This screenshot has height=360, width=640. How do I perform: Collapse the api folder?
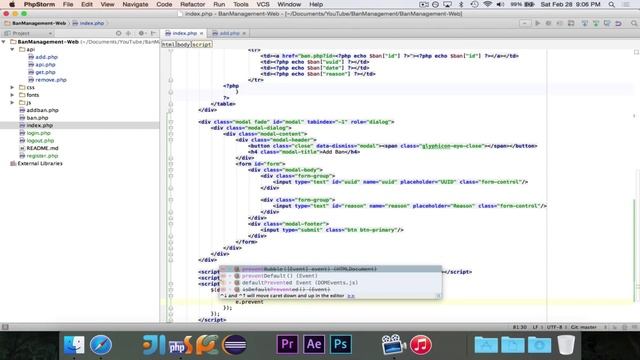click(12, 49)
